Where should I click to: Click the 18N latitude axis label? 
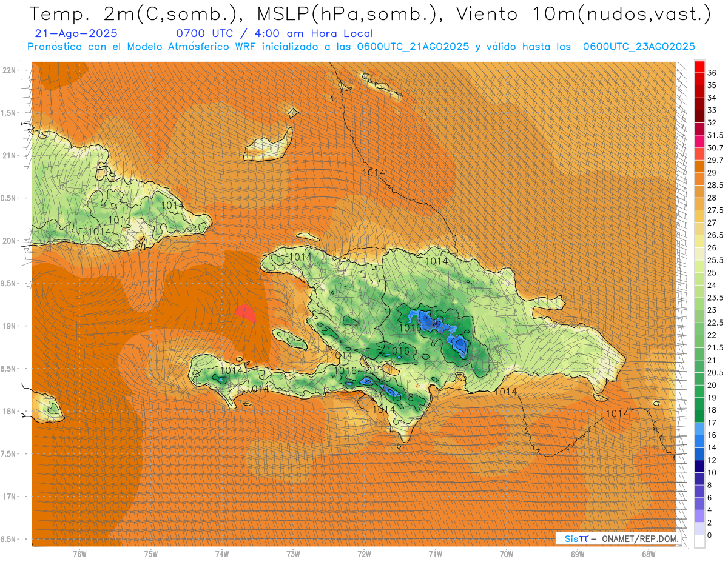pyautogui.click(x=9, y=411)
